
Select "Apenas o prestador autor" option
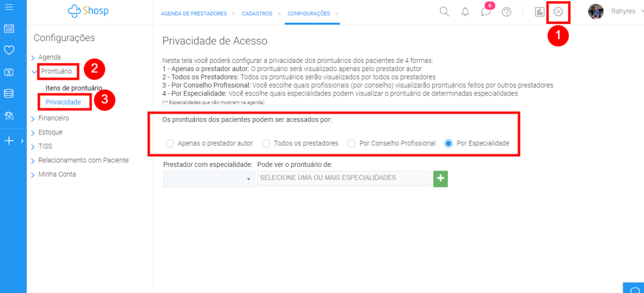pos(170,144)
